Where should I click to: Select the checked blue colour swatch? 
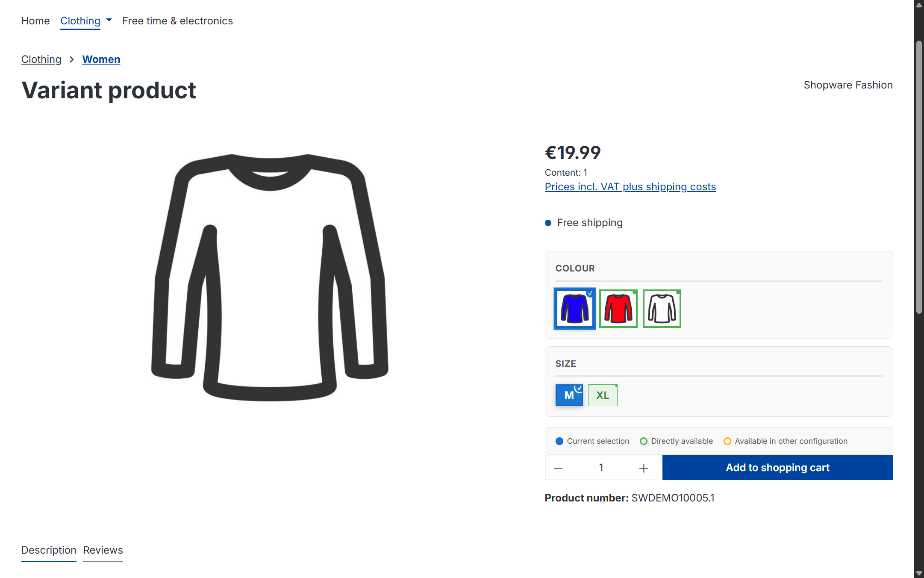[x=574, y=308]
